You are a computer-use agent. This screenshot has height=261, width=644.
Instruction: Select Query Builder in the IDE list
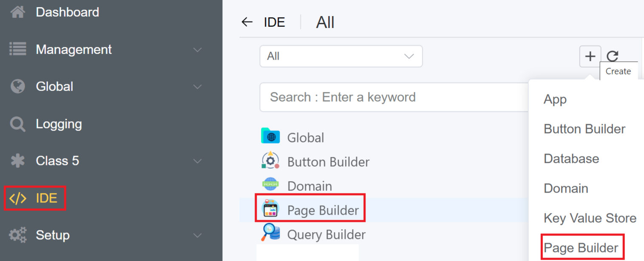[x=326, y=235]
